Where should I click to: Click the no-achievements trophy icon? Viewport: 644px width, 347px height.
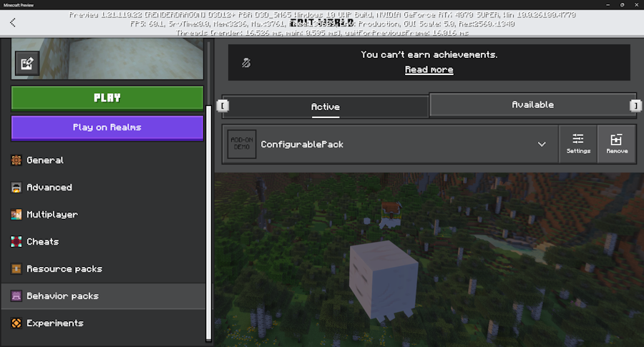[246, 63]
